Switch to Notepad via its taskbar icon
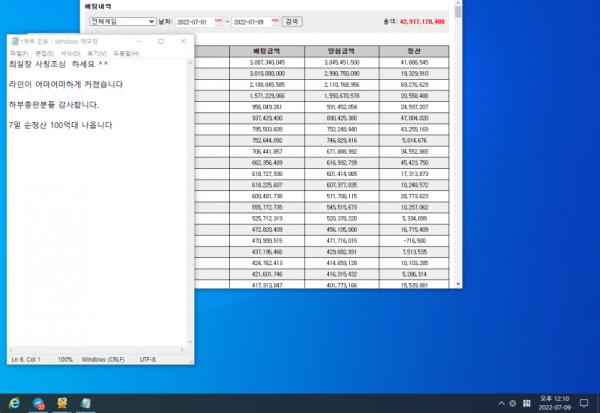 [x=86, y=403]
